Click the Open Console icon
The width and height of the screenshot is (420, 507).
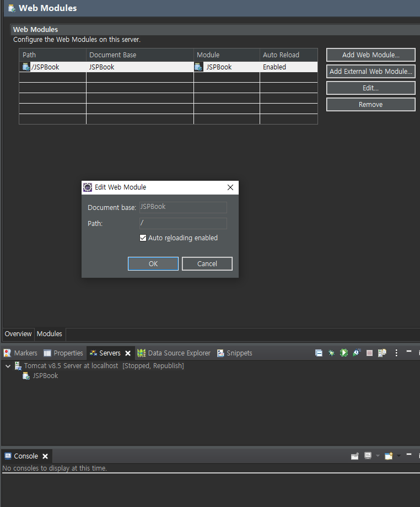pyautogui.click(x=389, y=456)
